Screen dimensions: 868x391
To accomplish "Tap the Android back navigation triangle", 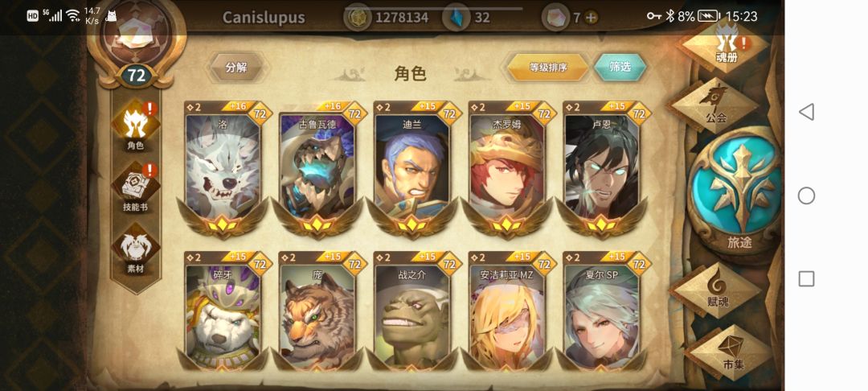I will tap(806, 112).
